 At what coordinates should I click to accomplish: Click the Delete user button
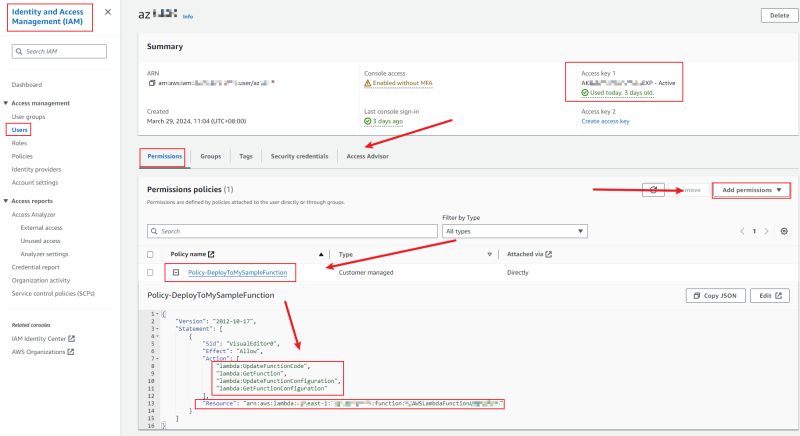point(779,15)
